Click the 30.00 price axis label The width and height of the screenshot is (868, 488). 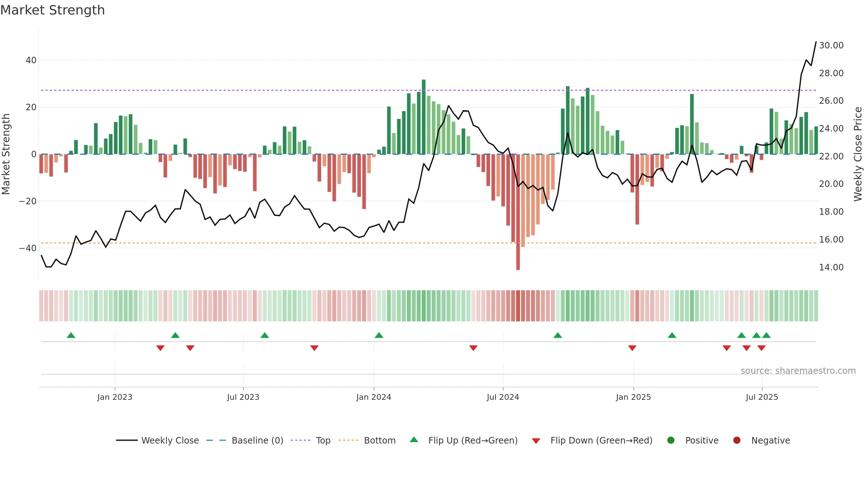tap(831, 45)
